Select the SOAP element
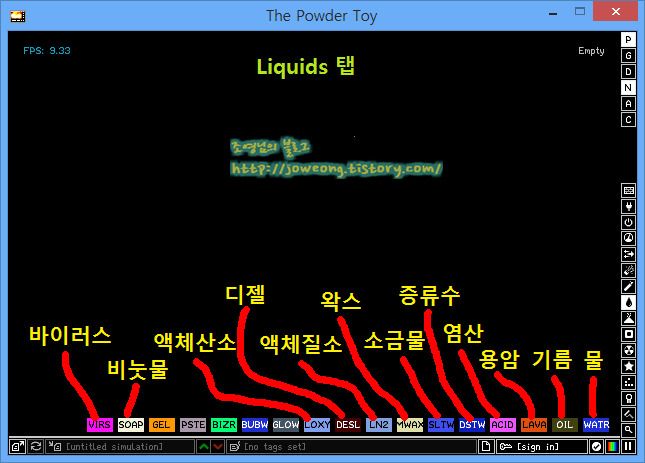This screenshot has height=463, width=645. pos(131,424)
